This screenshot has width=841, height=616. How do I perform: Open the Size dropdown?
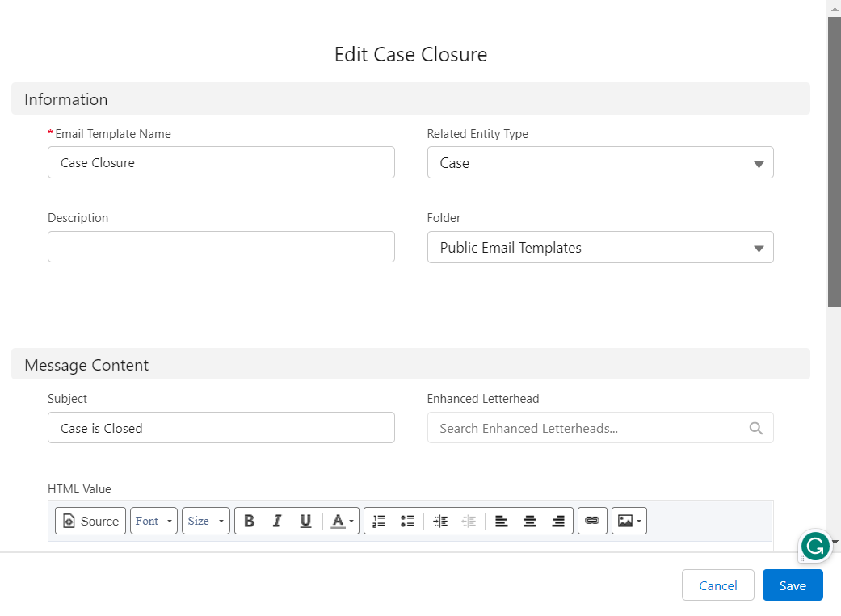[206, 521]
